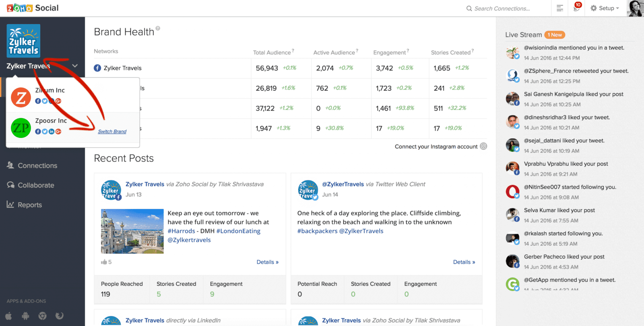
Task: Click the Google+ icon under Zpoosr Inc
Action: 58,131
